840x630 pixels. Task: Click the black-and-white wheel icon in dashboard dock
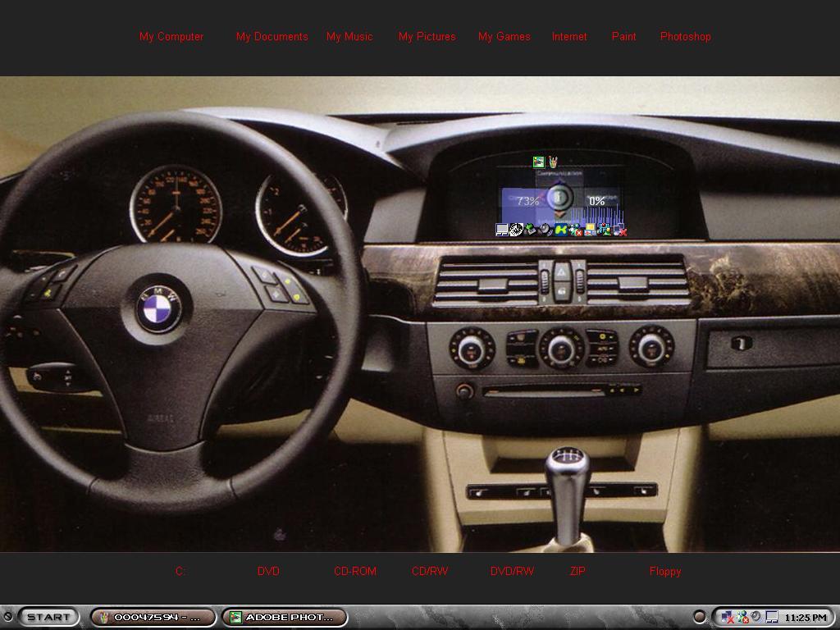click(x=517, y=230)
